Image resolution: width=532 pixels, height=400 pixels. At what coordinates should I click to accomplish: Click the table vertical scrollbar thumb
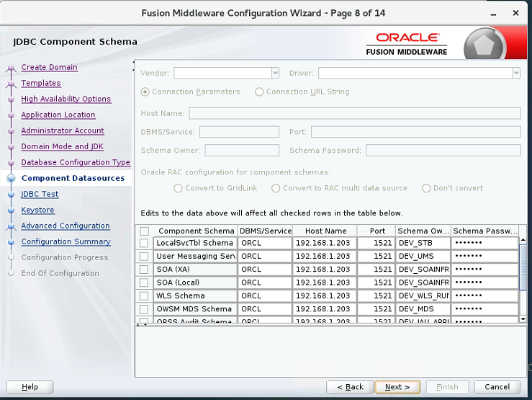pos(523,267)
